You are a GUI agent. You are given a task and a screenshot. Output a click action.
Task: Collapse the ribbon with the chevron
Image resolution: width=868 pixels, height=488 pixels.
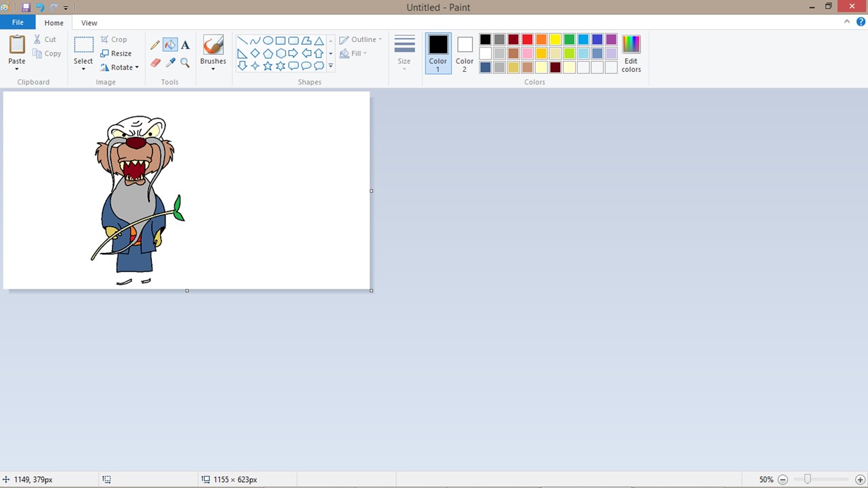click(847, 22)
